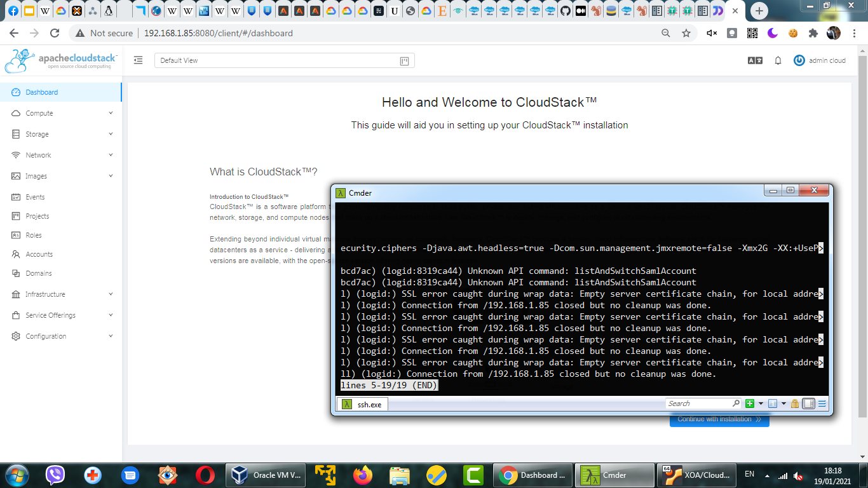Click the QR code extension icon
The height and width of the screenshot is (488, 868).
click(x=752, y=33)
